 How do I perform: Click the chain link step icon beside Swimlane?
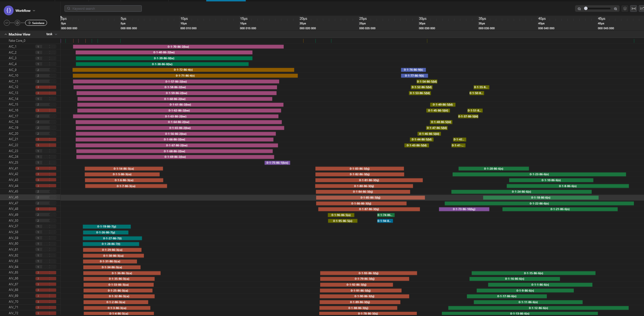coord(17,23)
